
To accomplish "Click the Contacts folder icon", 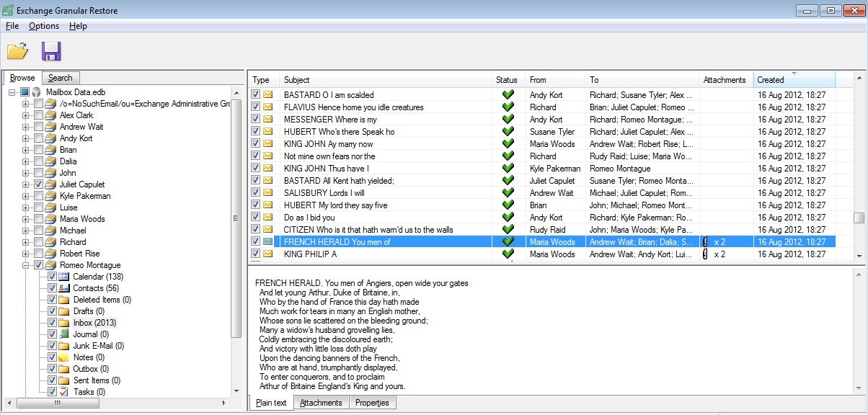I will point(63,288).
